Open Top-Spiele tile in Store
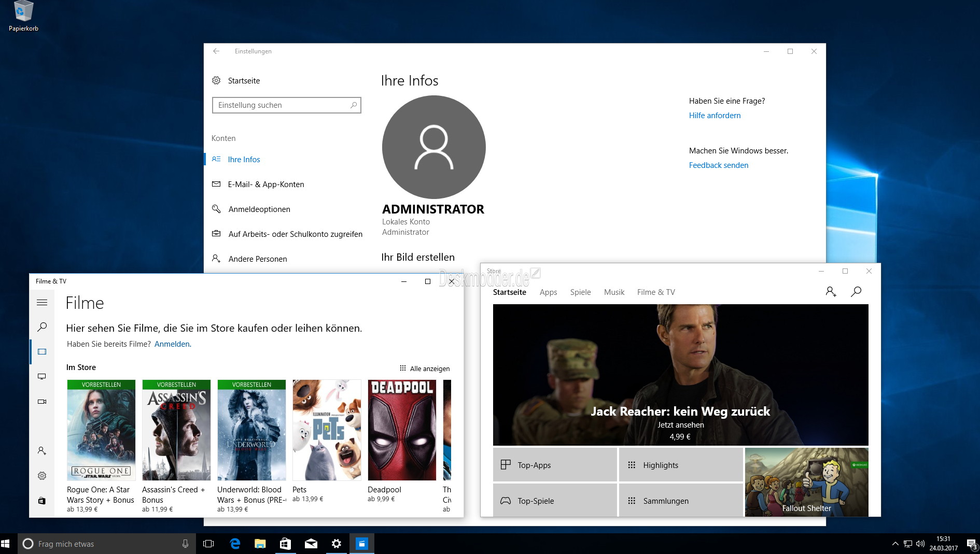 coord(555,501)
